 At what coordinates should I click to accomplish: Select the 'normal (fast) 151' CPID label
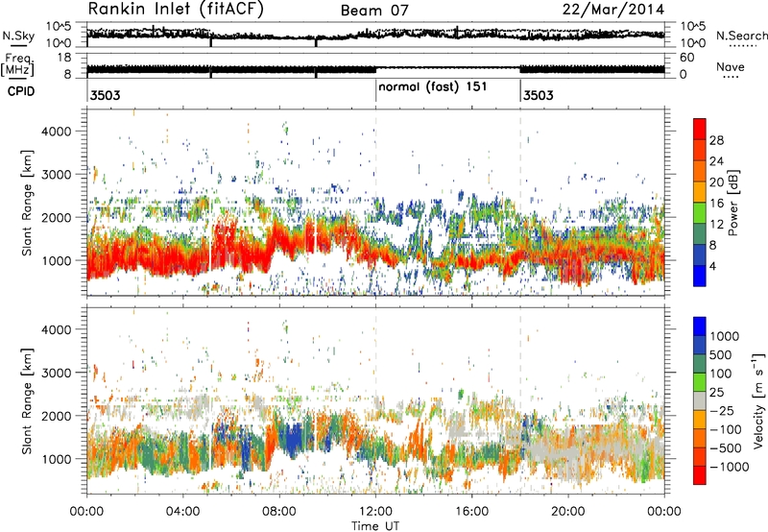click(433, 86)
